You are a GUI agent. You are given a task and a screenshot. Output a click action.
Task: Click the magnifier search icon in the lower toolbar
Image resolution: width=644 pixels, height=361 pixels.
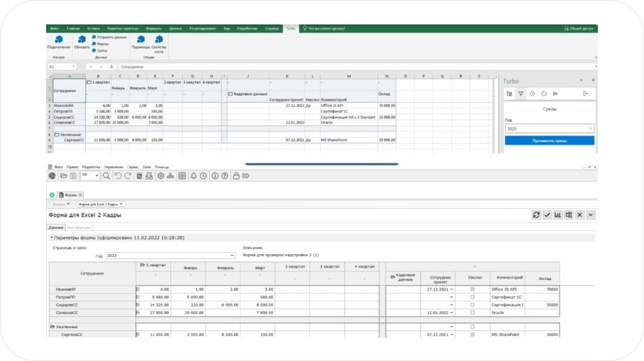(107, 176)
